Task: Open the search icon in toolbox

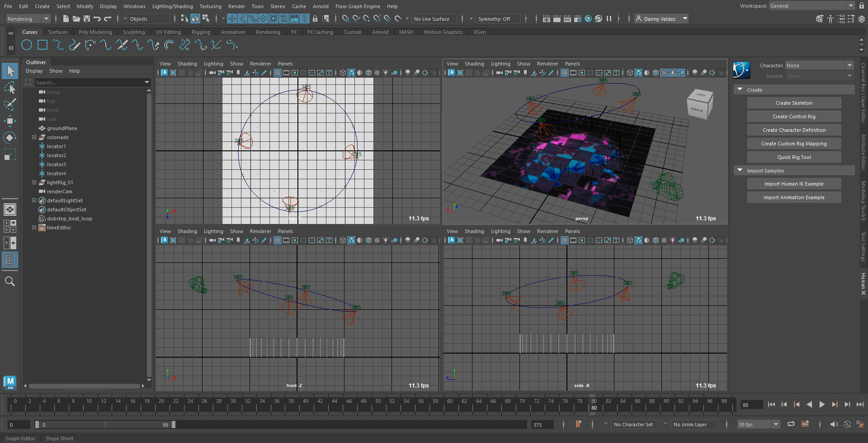Action: point(10,281)
